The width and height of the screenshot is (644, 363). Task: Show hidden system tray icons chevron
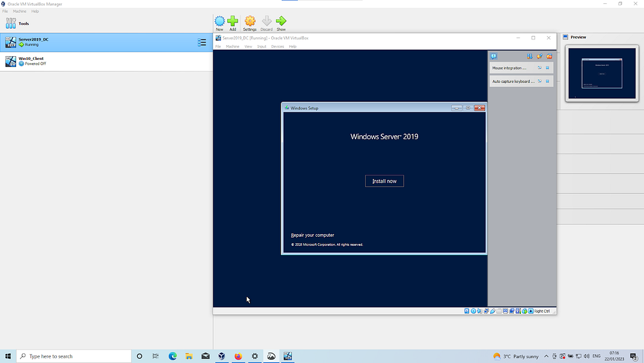[x=546, y=356]
